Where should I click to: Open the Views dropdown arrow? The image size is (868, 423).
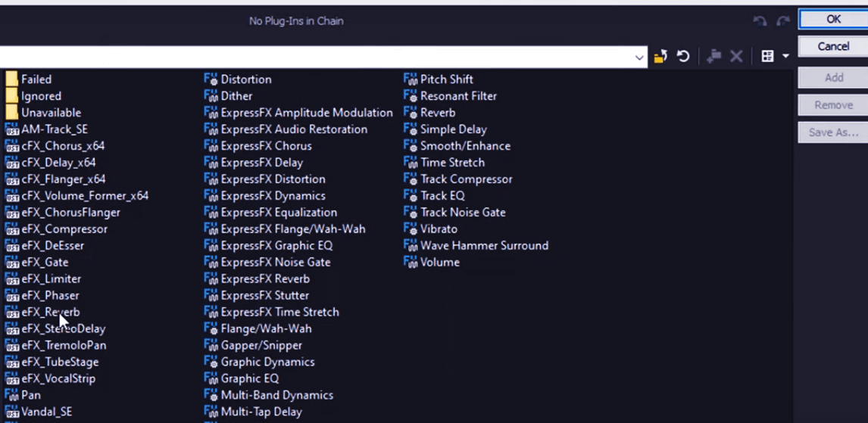(x=785, y=57)
